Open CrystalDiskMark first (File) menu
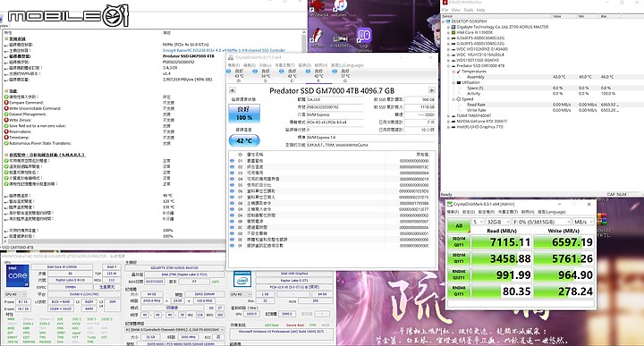Screen dimensions: 644x346 tap(453, 212)
